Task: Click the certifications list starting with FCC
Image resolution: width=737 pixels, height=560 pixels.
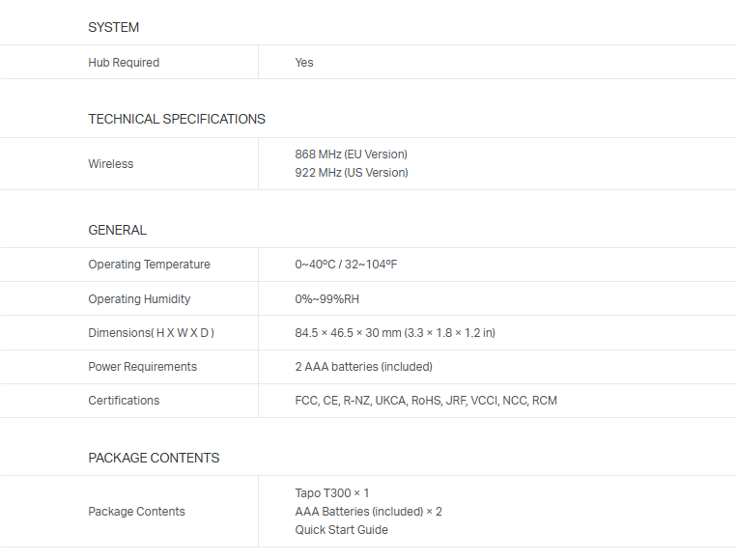Action: tap(425, 401)
